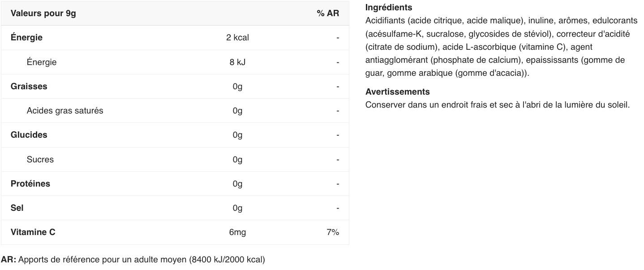Click the 'Sel' row label
Viewport: 644px width, 270px height.
17,208
